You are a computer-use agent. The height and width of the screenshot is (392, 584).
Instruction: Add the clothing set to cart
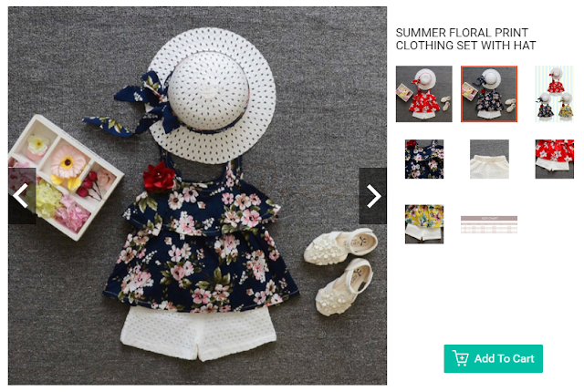pyautogui.click(x=493, y=358)
